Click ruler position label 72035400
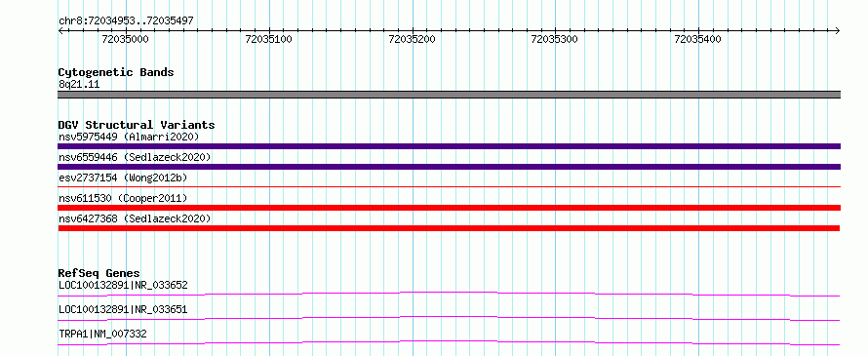Image resolution: width=868 pixels, height=356 pixels. tap(698, 39)
